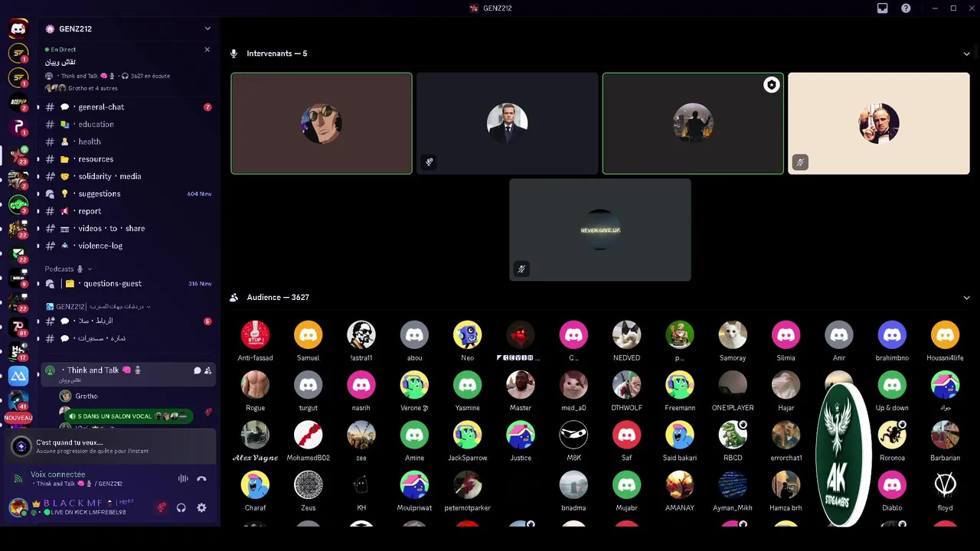Select suited man speaker tile

(507, 123)
